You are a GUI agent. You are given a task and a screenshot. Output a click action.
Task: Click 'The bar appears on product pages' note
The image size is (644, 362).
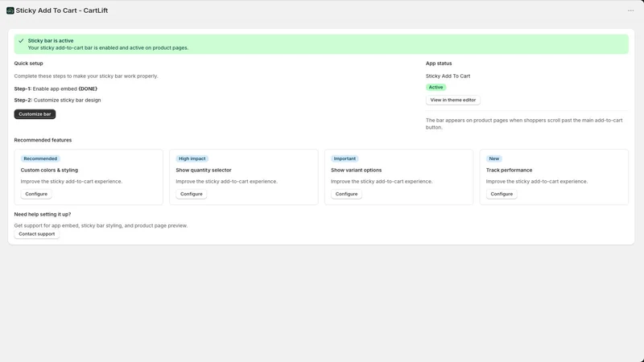click(524, 124)
